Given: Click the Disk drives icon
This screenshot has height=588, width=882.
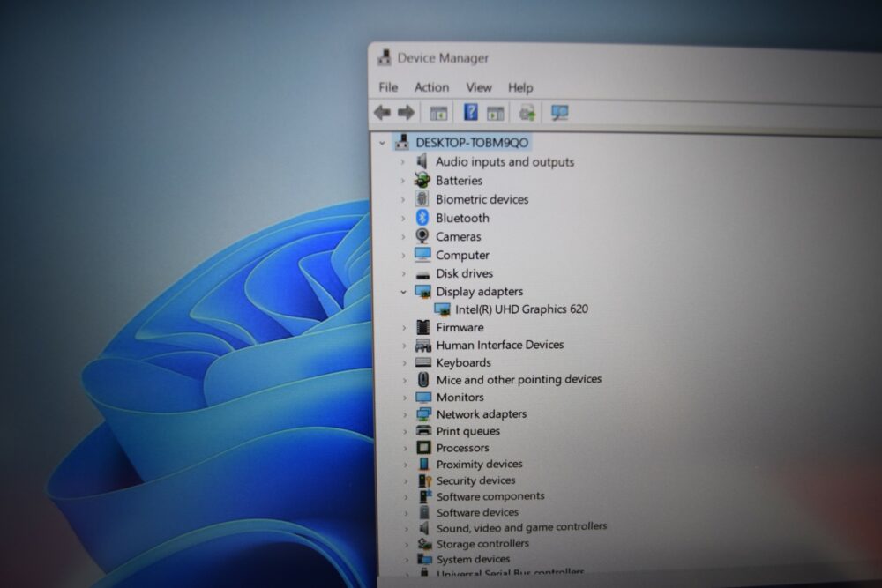Looking at the screenshot, I should 423,274.
